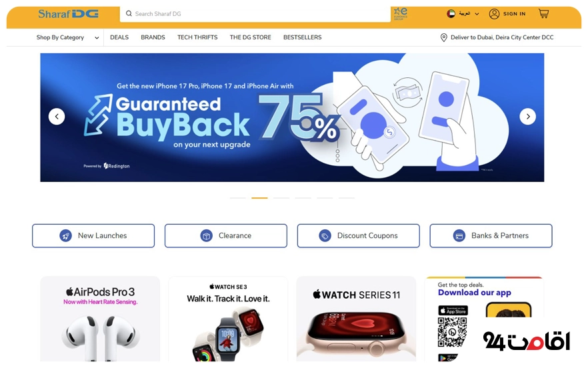The height and width of the screenshot is (368, 588).
Task: Focus the Search Sharaf DG field
Action: pos(255,14)
